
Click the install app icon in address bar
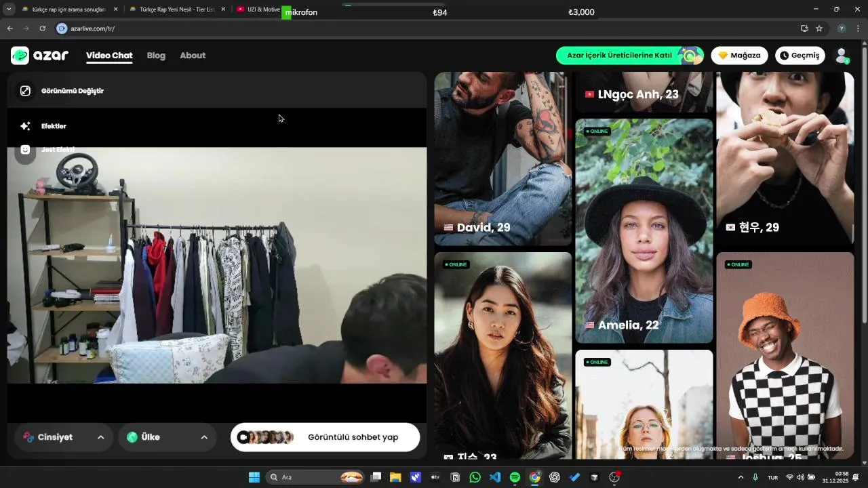pyautogui.click(x=804, y=28)
